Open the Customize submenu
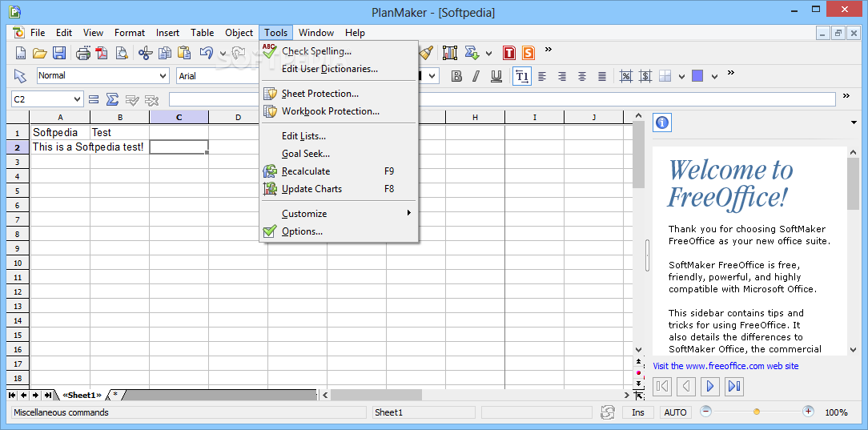The width and height of the screenshot is (868, 430). click(339, 214)
